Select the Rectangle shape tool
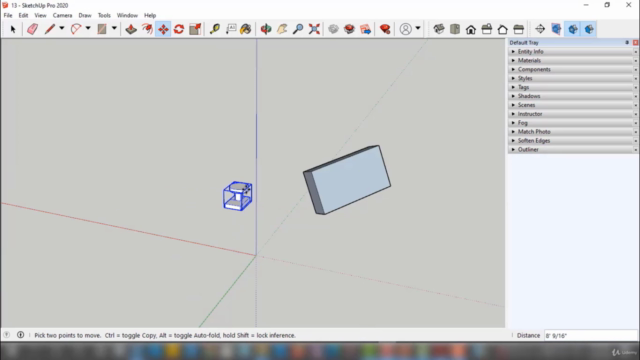 tap(102, 29)
